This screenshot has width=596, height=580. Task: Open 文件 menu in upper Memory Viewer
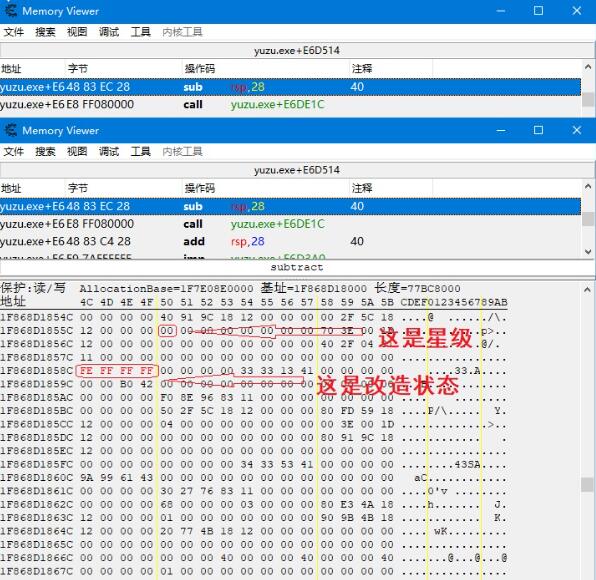click(14, 32)
